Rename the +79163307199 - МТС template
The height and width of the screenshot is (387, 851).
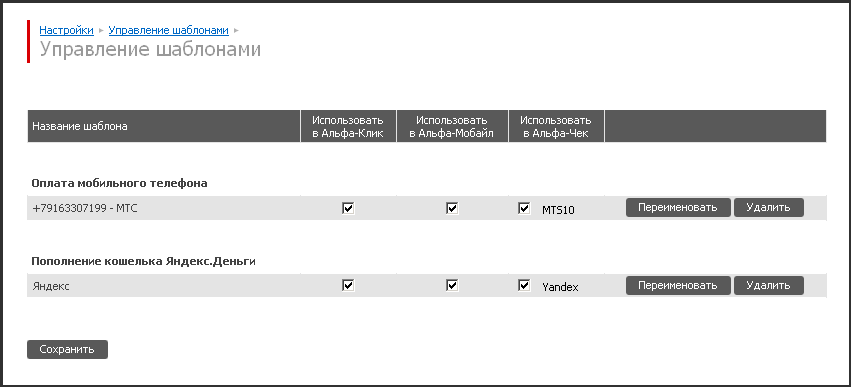point(678,207)
